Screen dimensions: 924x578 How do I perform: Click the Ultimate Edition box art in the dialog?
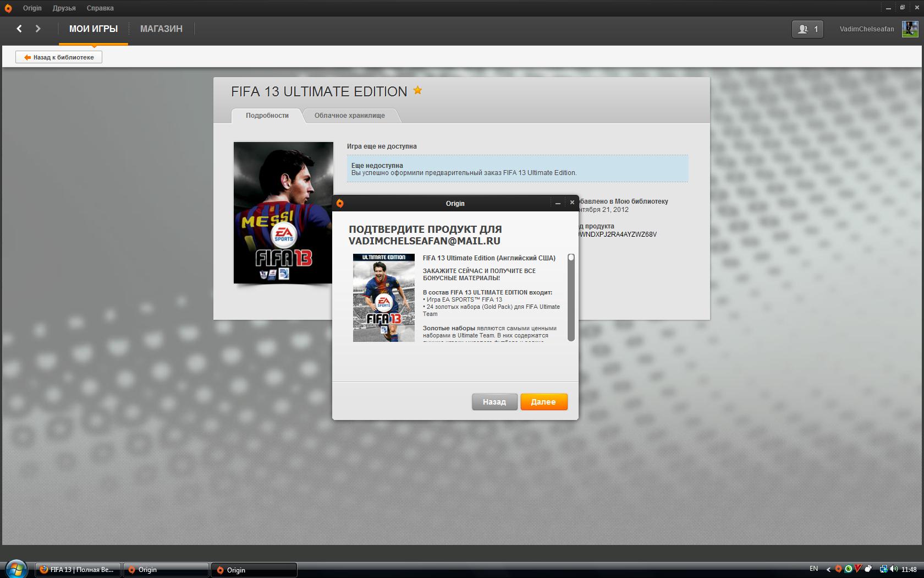point(384,298)
